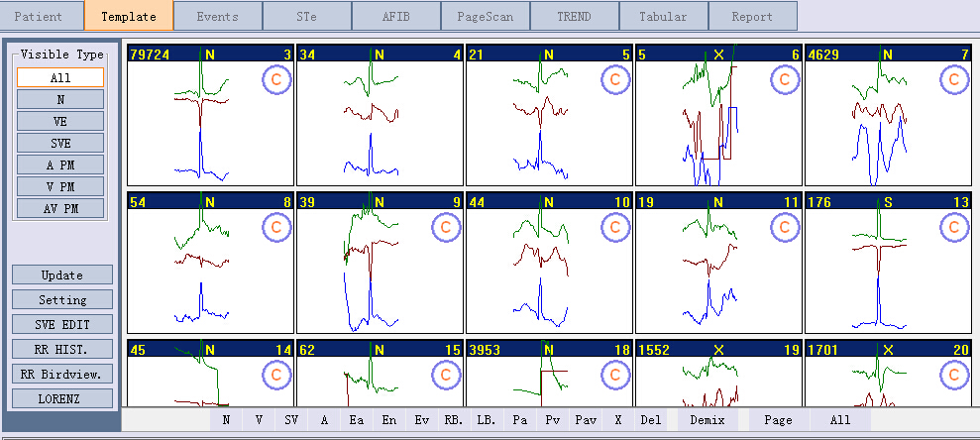Select template 19 with 1552 beats

[x=718, y=374]
